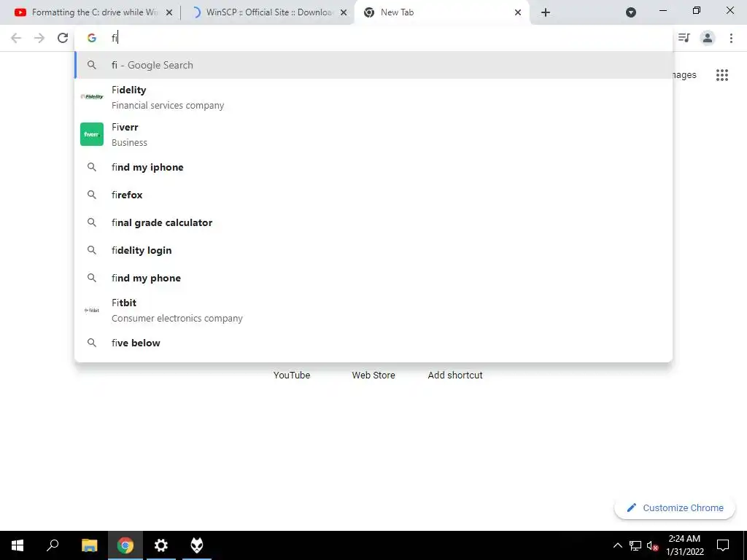Screen dimensions: 747x560
Task: Switch to the WinSCP Official Site tab
Action: click(x=268, y=12)
